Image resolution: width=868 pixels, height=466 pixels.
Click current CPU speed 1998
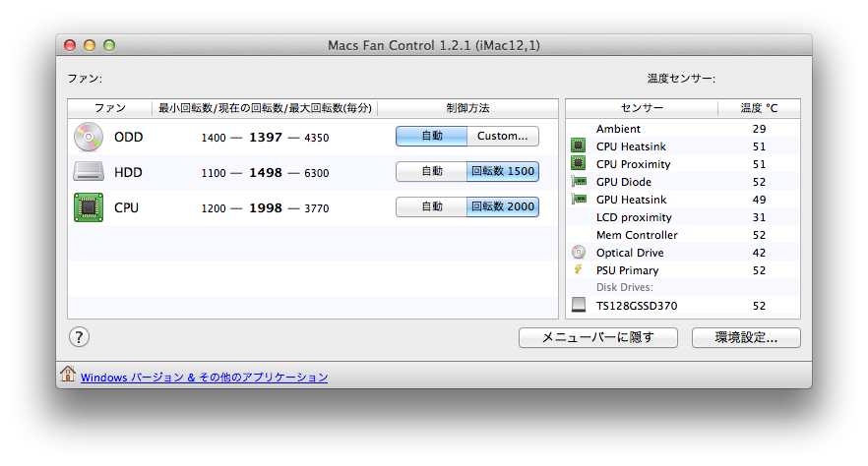266,207
